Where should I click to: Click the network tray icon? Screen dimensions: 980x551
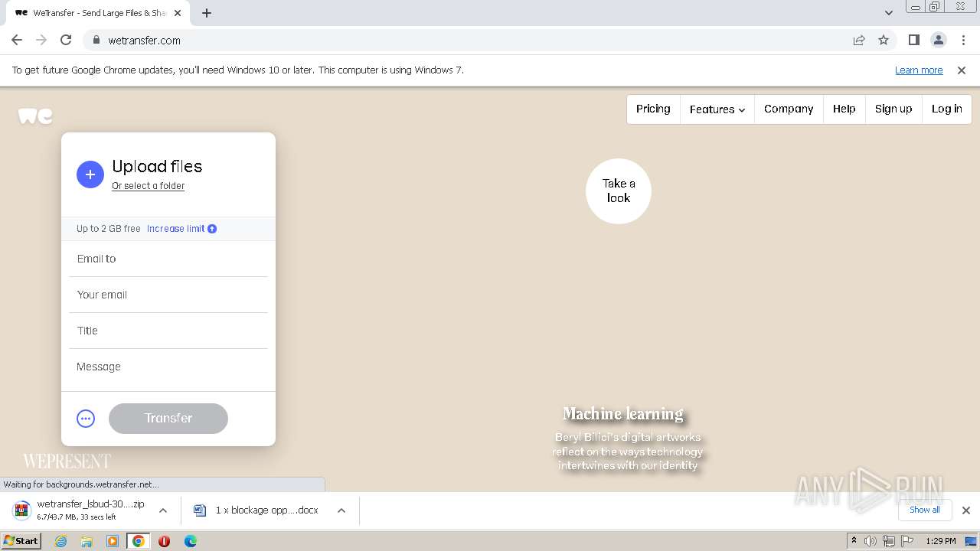coord(889,541)
